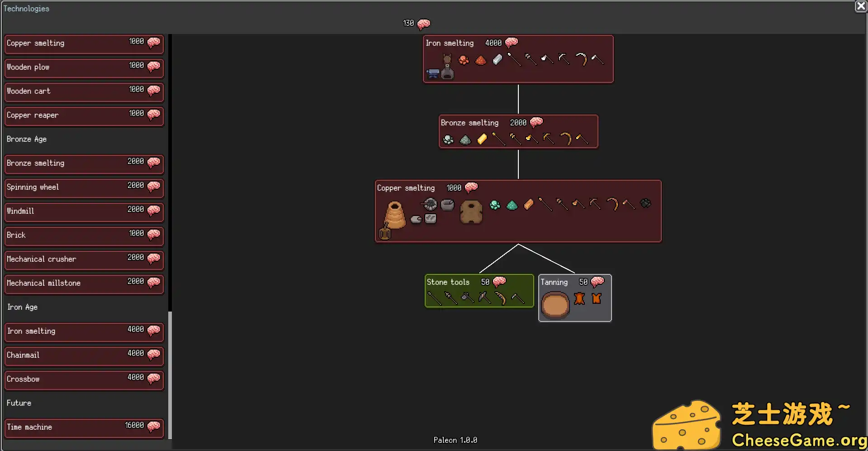The width and height of the screenshot is (868, 451).
Task: Click the brain icon beside the 130 points
Action: point(424,24)
